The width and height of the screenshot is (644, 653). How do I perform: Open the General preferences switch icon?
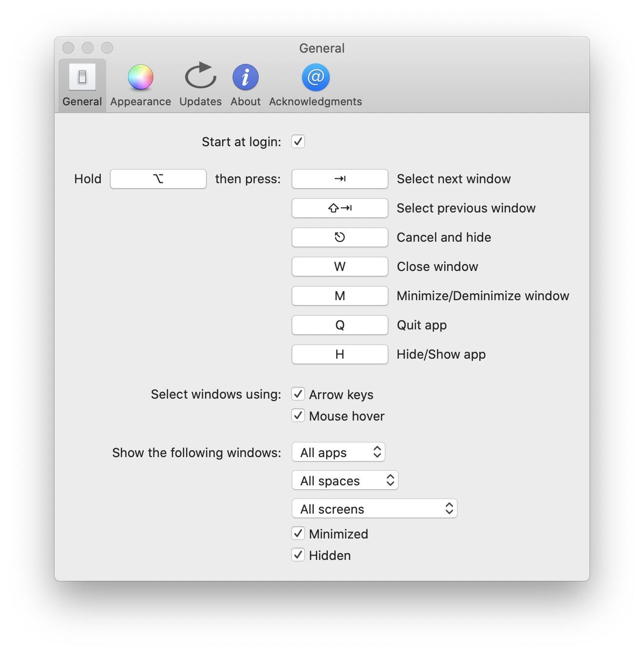coord(82,77)
